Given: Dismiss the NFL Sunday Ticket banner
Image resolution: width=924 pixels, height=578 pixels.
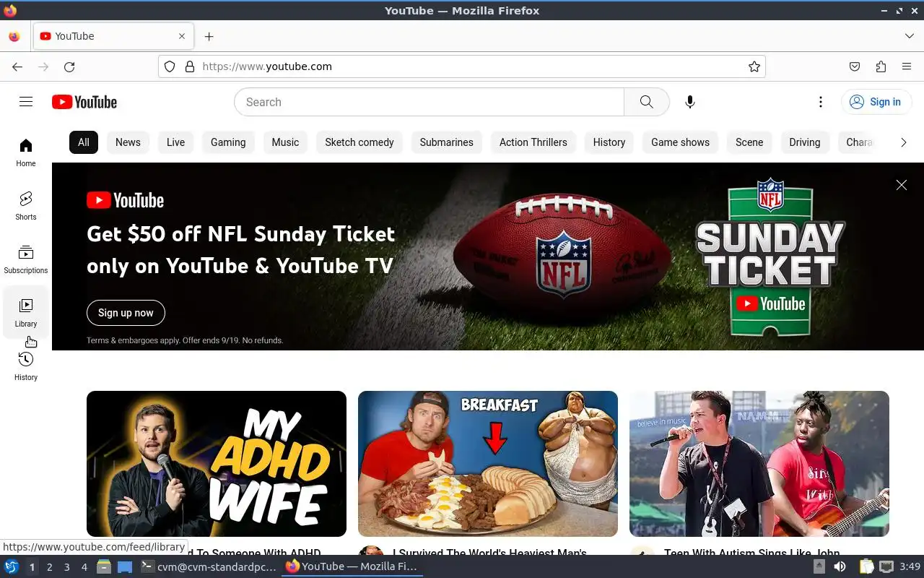Looking at the screenshot, I should tap(902, 185).
